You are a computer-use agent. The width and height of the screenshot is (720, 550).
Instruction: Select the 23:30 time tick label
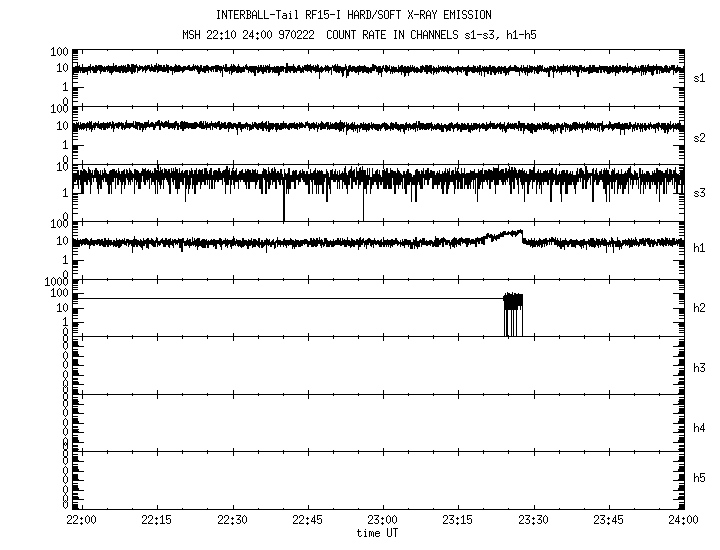tap(533, 520)
